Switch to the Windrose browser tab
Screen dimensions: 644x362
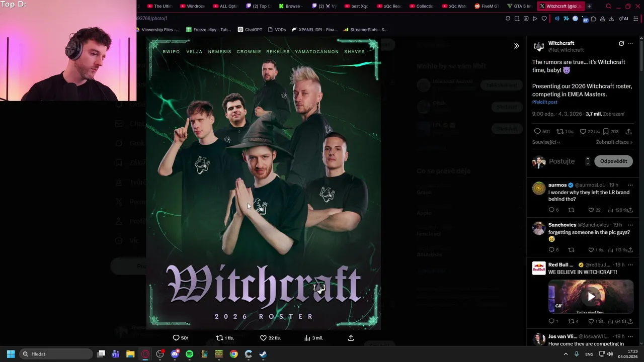[192, 6]
